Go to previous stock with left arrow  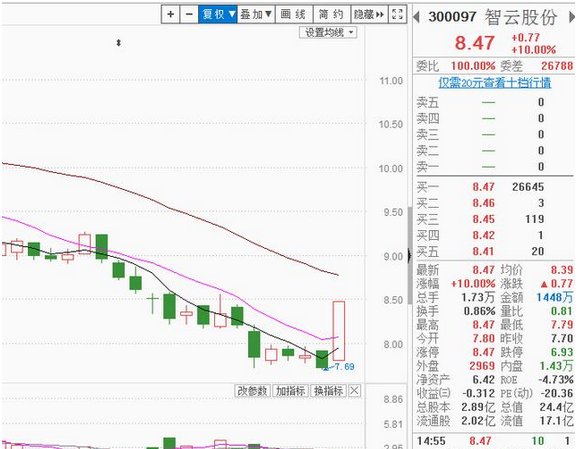point(416,17)
